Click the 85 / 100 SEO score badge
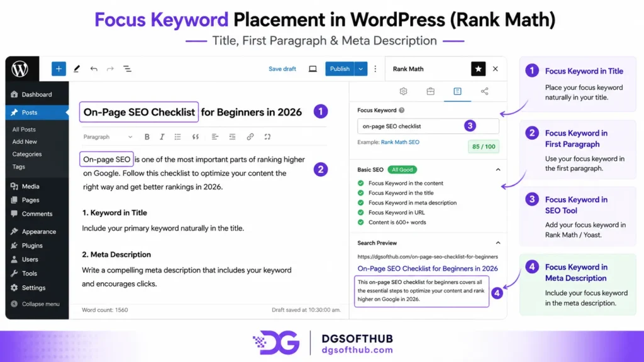 pos(484,146)
